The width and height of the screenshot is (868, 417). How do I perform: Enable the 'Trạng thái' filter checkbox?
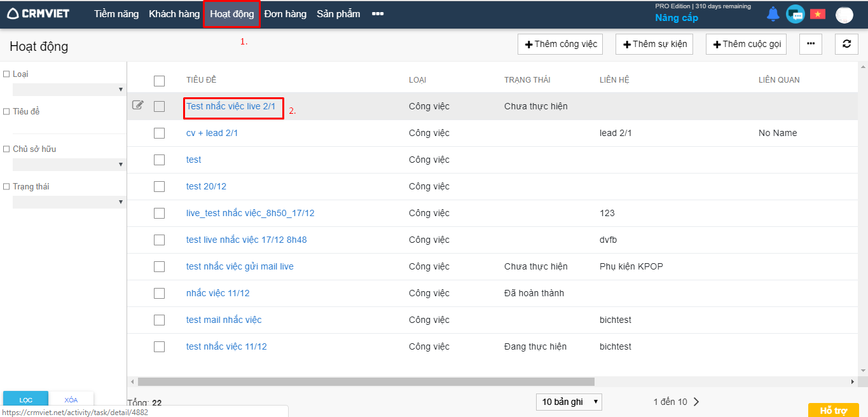tap(6, 187)
